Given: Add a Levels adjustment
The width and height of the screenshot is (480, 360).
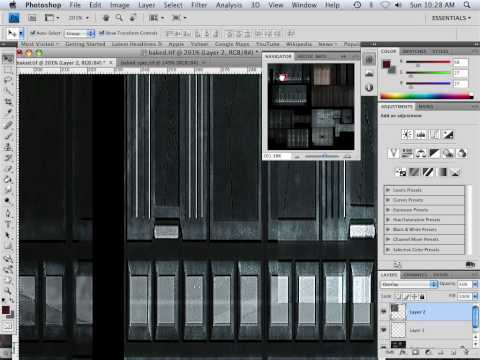Looking at the screenshot, I should pos(421,135).
